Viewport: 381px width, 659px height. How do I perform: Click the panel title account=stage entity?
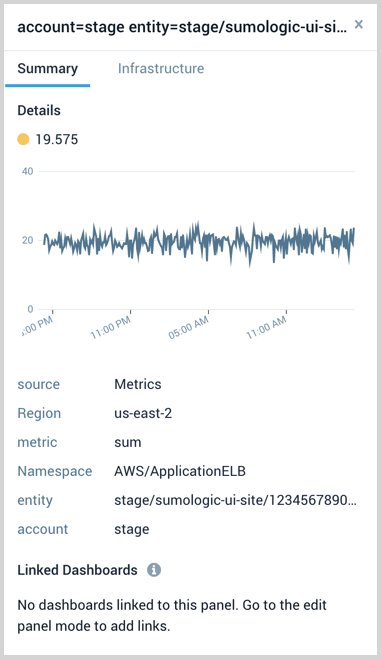tap(182, 27)
